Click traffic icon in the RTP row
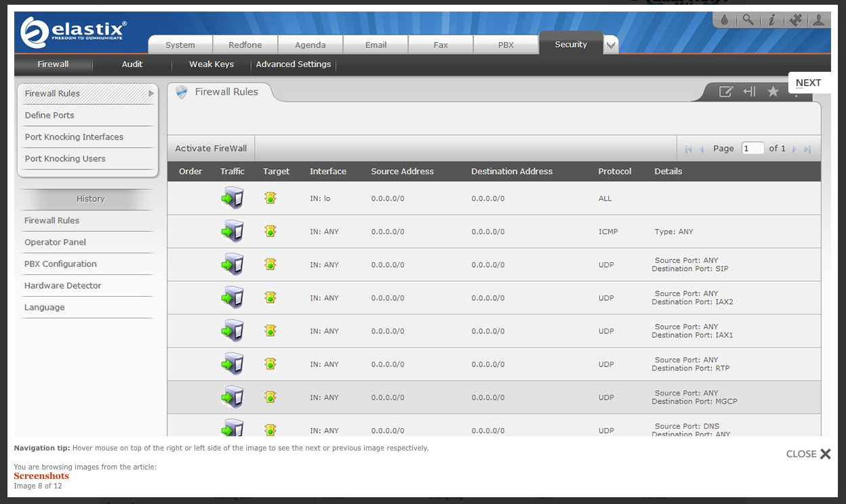This screenshot has width=846, height=504. (x=233, y=364)
